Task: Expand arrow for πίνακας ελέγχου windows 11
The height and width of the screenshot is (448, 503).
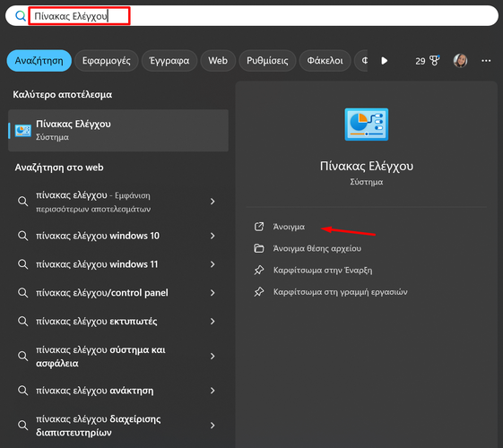Action: [212, 264]
